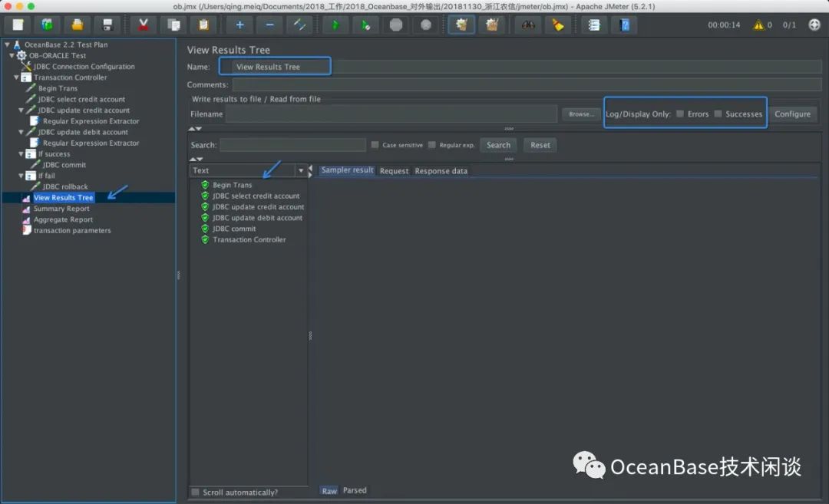Enable the Successes only checkbox

click(x=718, y=114)
